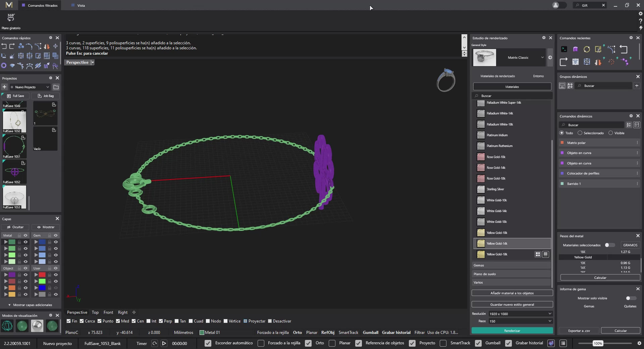Enable the Tan object snap checkbox
Image resolution: width=644 pixels, height=349 pixels.
click(x=177, y=321)
